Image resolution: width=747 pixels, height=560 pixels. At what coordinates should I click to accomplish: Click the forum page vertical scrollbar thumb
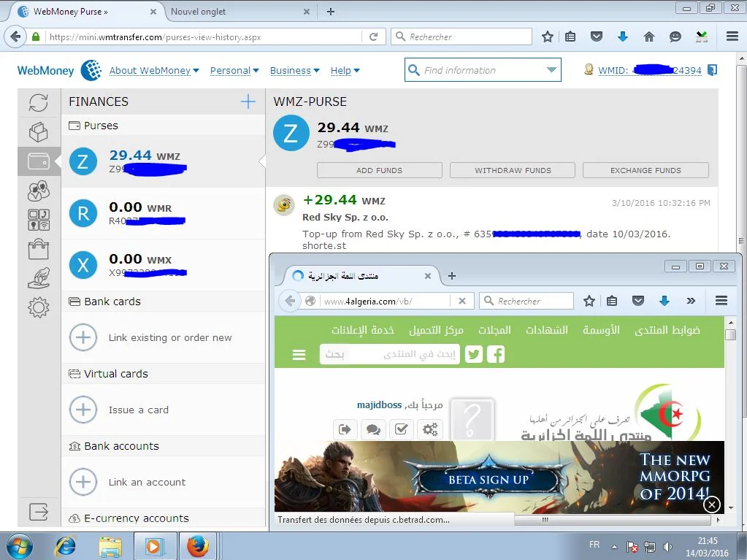click(x=730, y=334)
